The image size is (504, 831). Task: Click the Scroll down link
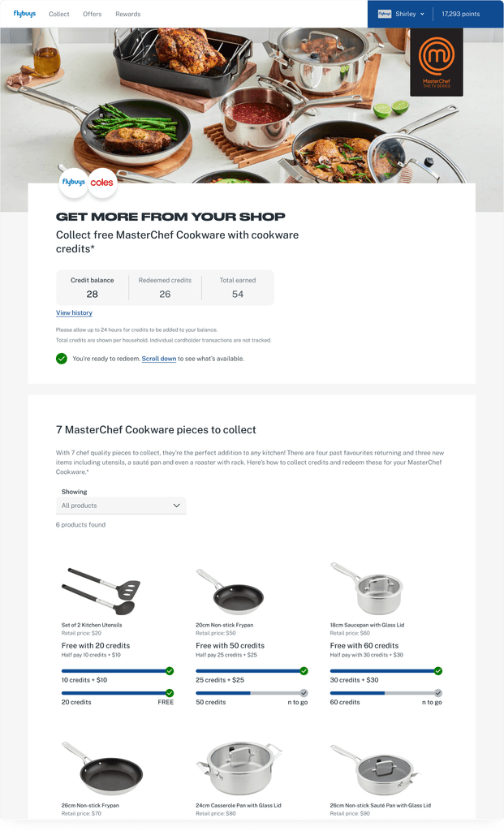[159, 359]
